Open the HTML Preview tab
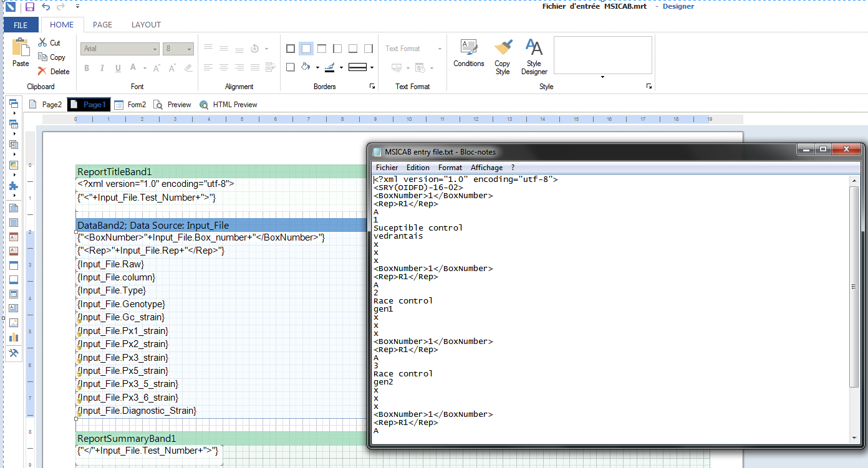 pyautogui.click(x=228, y=105)
